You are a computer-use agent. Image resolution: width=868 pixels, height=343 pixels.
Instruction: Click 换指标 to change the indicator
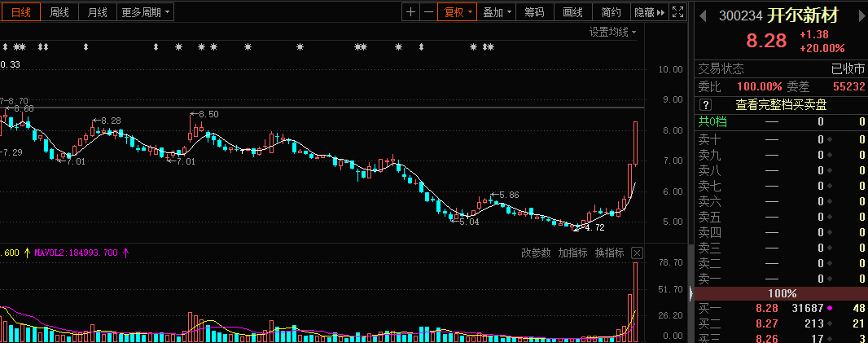610,253
